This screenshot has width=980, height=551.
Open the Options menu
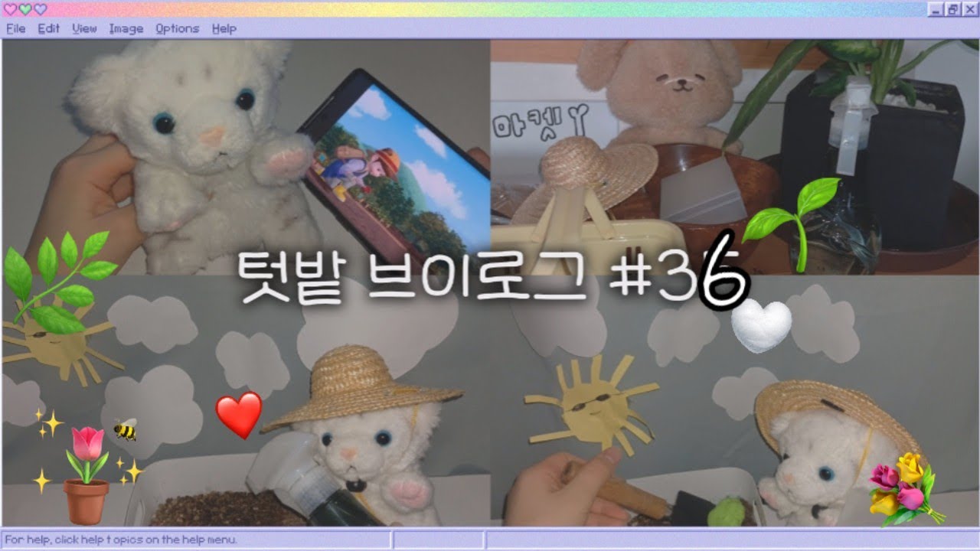pyautogui.click(x=177, y=28)
